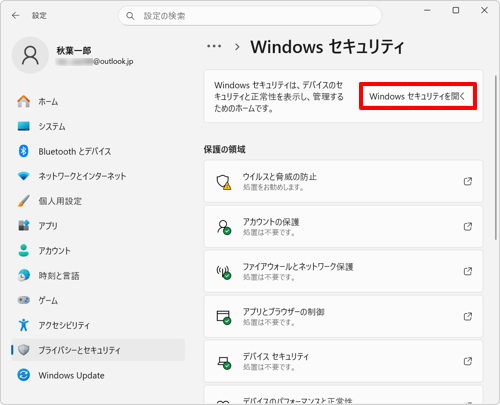
Task: Click the device security laptop icon
Action: click(x=224, y=362)
